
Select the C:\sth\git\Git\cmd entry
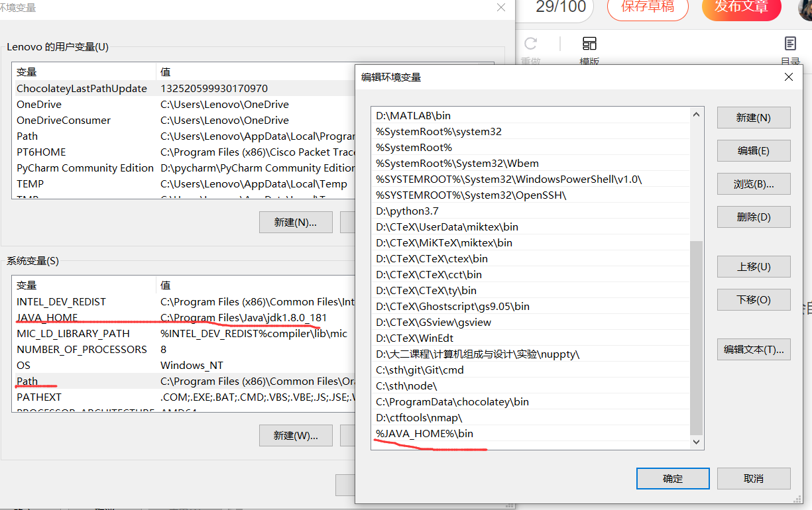tap(531, 370)
